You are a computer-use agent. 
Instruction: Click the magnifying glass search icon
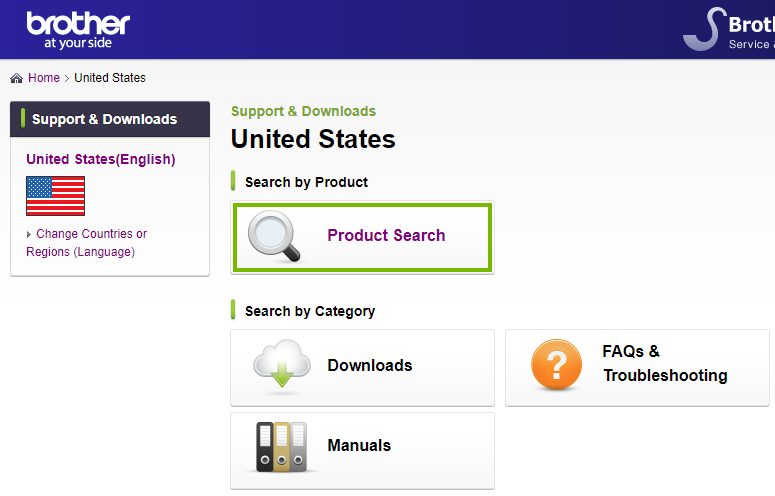click(x=274, y=236)
